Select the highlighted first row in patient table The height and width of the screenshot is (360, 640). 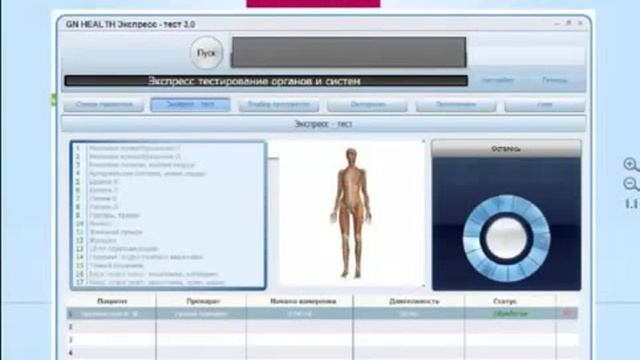tap(322, 314)
